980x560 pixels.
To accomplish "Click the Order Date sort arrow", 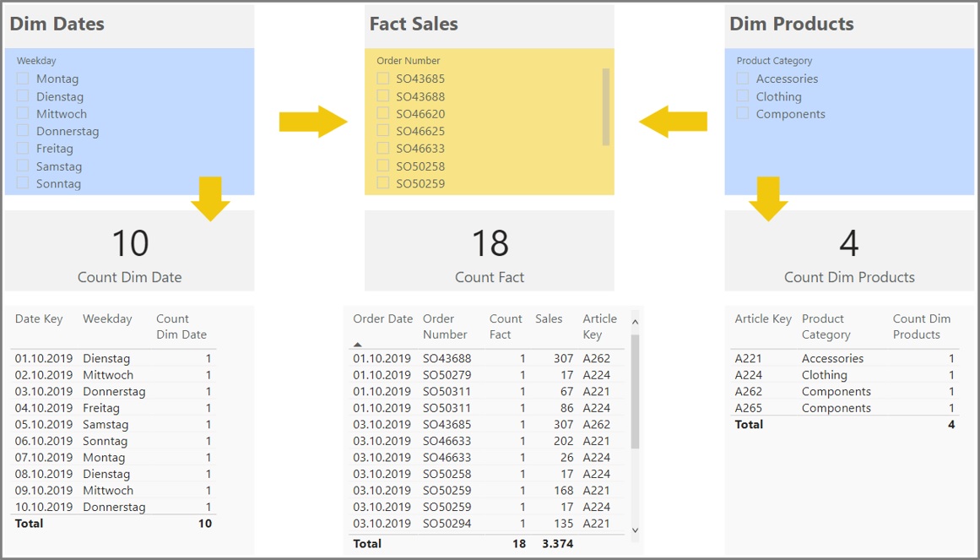I will point(358,344).
